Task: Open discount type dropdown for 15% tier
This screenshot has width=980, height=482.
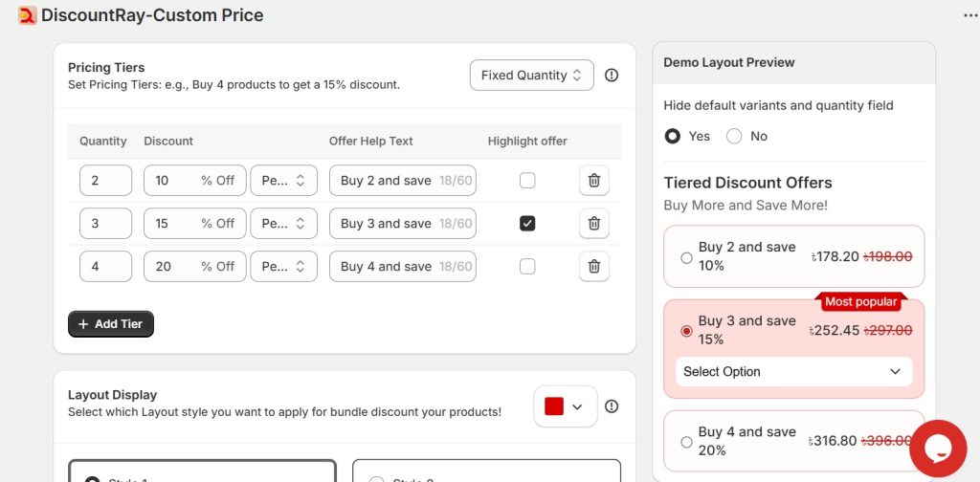Action: pyautogui.click(x=283, y=224)
